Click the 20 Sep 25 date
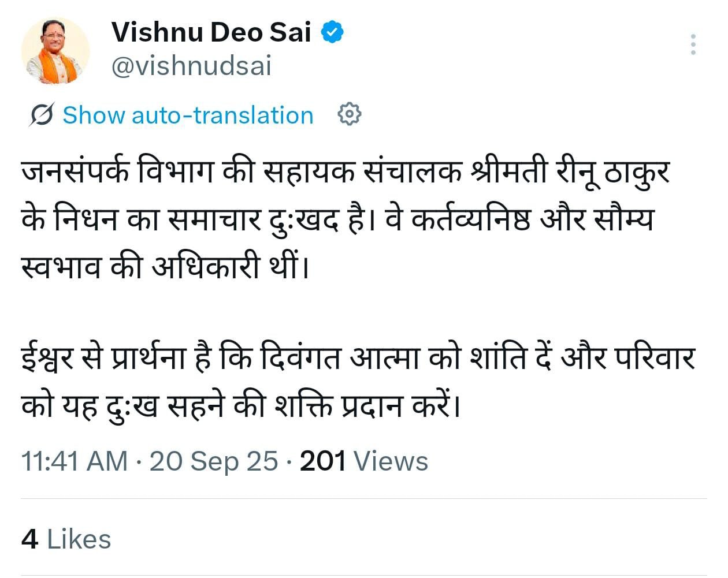Viewport: 728px width, 578px height. pos(214,461)
